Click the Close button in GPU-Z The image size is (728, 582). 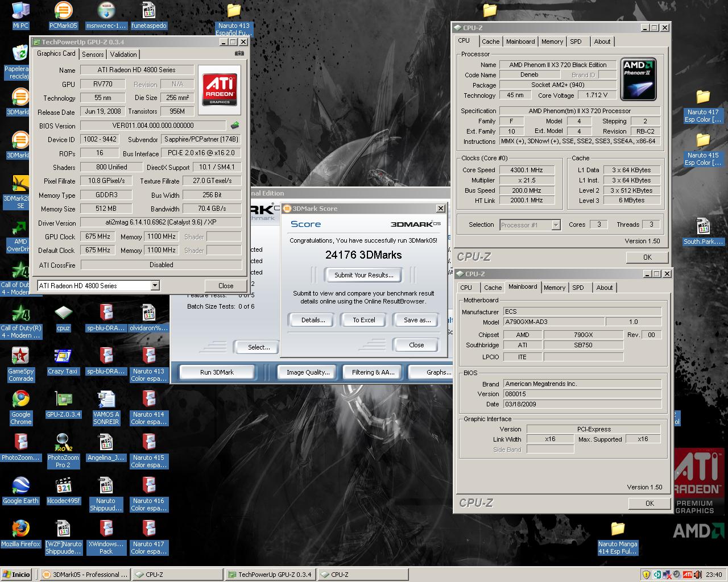tap(226, 286)
